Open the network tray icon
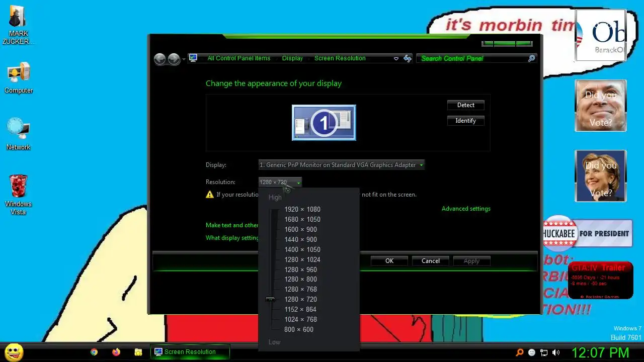 point(544,352)
